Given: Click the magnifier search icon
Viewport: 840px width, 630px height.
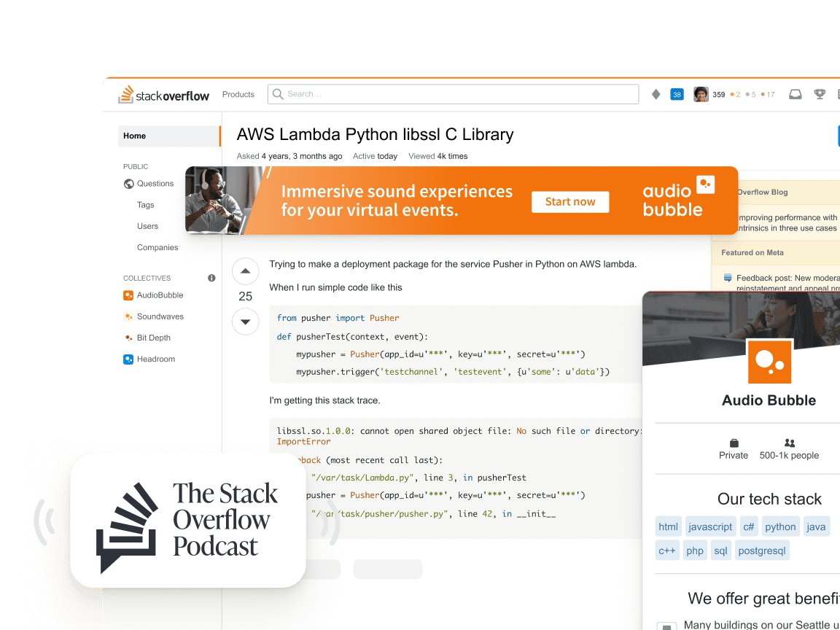Looking at the screenshot, I should [x=278, y=94].
